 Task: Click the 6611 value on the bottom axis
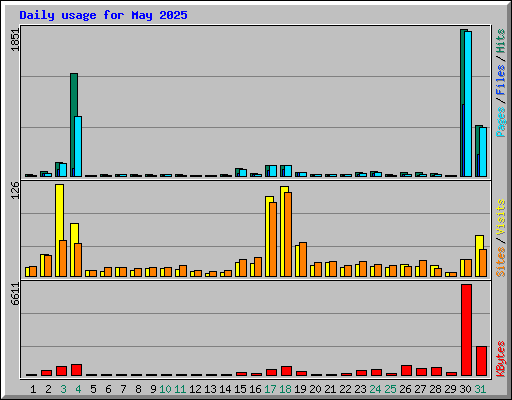(15, 294)
